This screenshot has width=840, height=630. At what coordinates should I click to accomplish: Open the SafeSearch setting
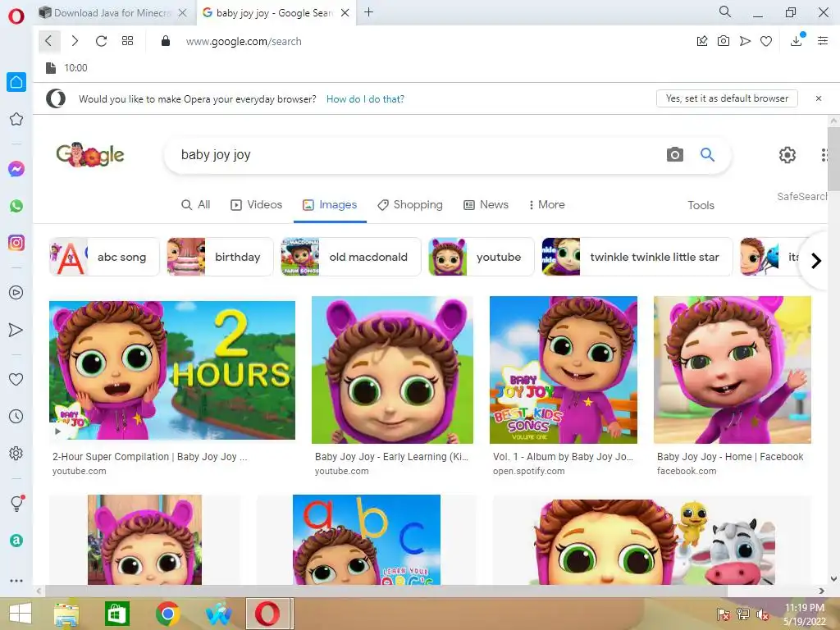point(802,197)
